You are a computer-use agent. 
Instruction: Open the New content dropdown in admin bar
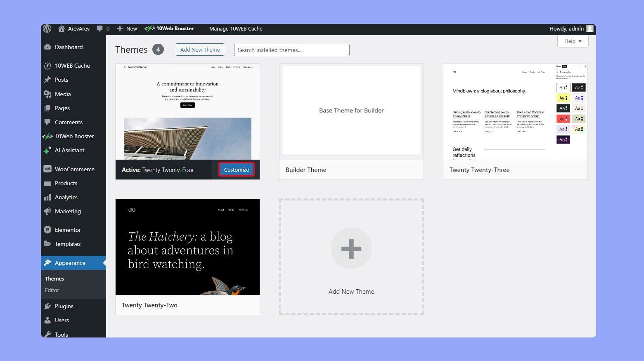click(x=127, y=28)
